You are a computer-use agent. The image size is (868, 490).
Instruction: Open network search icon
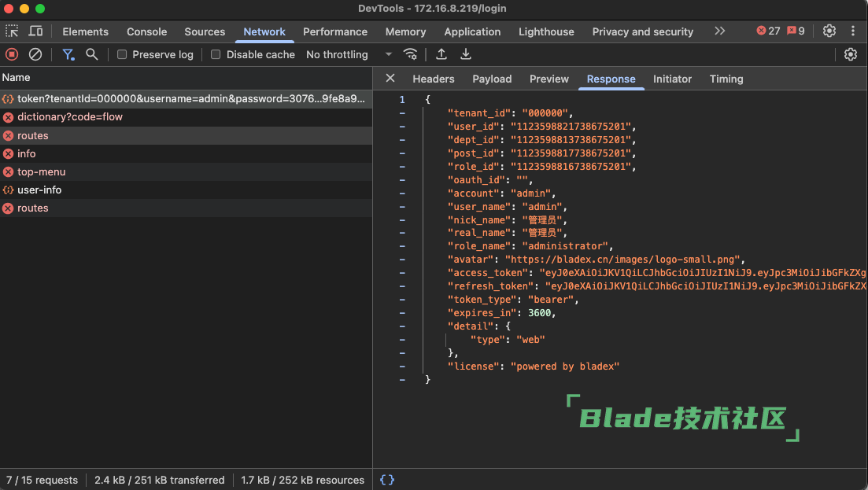click(x=92, y=54)
